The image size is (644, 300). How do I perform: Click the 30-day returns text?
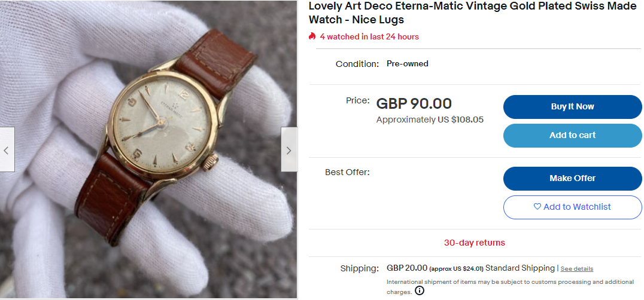coord(474,243)
